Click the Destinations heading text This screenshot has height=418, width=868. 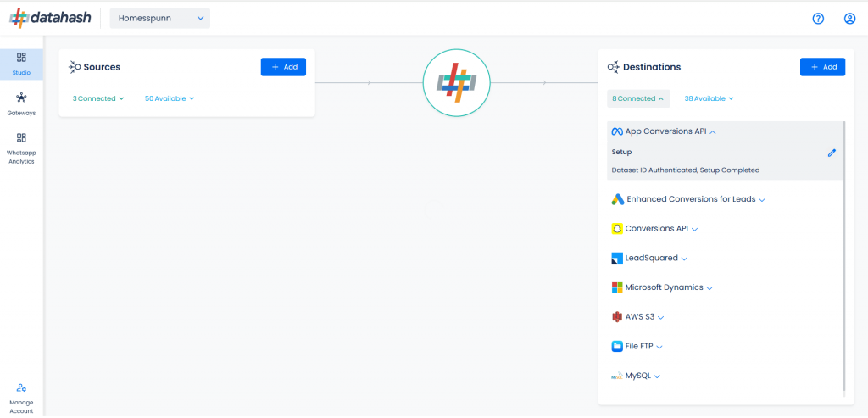[x=652, y=67]
